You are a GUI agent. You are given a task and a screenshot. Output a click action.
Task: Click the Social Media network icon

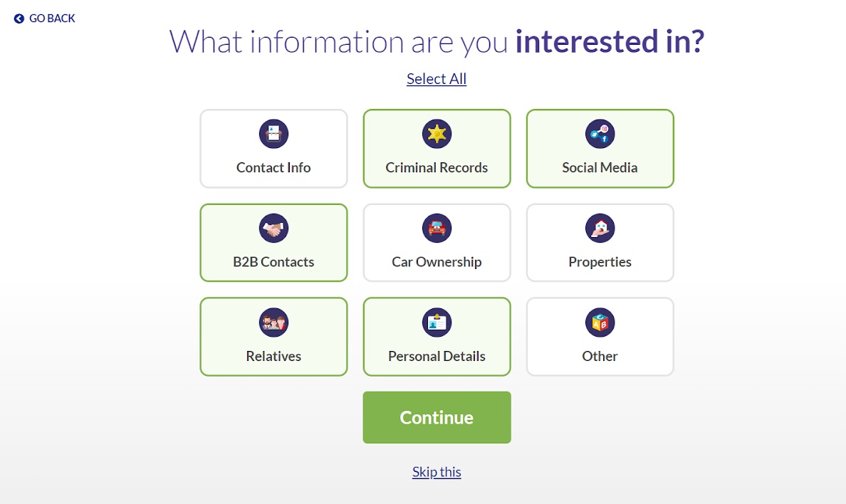click(x=600, y=134)
